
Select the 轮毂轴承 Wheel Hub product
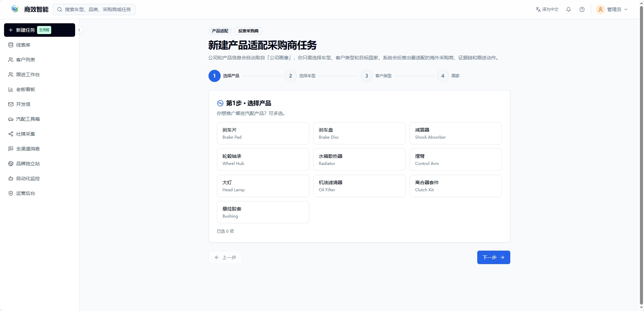tap(263, 160)
